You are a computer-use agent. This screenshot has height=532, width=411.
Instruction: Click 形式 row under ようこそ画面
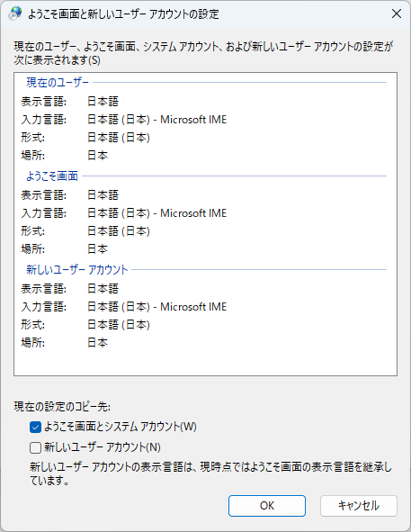pos(85,231)
